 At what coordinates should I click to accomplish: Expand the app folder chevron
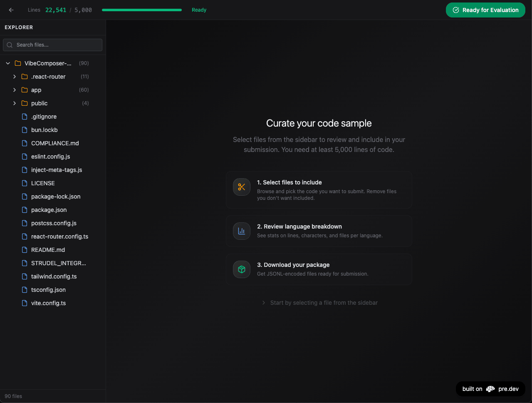[15, 90]
